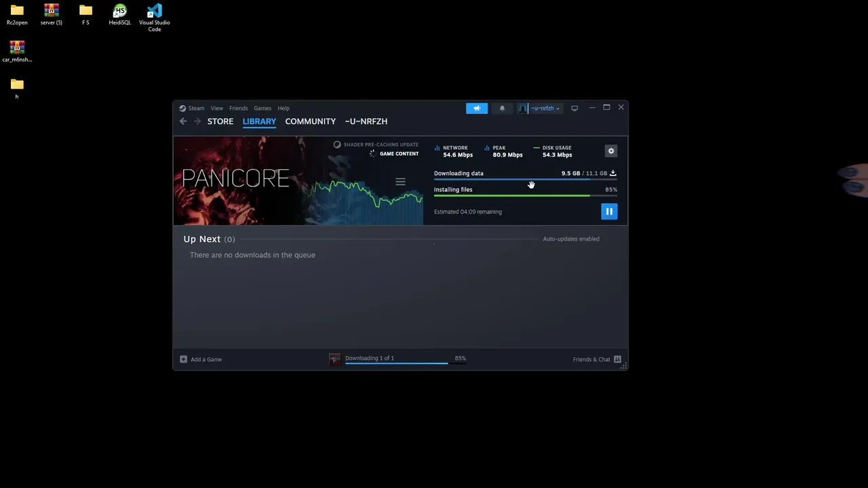The width and height of the screenshot is (868, 488).
Task: Click the Up Next heading
Action: coord(202,239)
